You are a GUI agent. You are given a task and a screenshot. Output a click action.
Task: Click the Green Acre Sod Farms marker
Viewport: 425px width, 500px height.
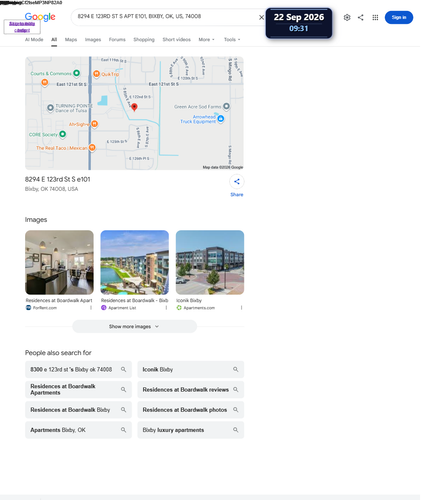tap(226, 106)
